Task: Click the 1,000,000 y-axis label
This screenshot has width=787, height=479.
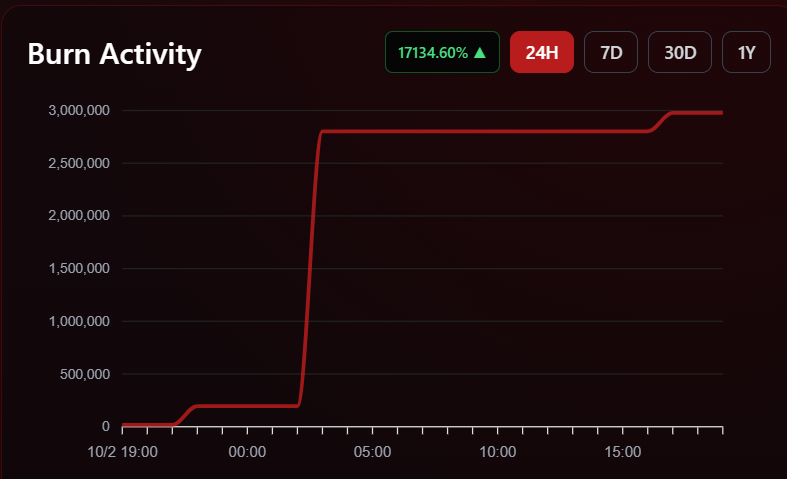Action: pos(79,321)
